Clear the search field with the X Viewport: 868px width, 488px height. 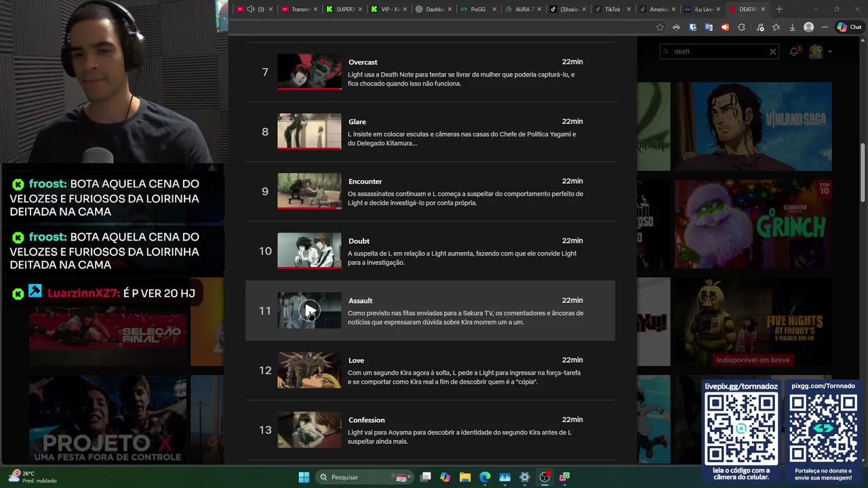[x=772, y=52]
